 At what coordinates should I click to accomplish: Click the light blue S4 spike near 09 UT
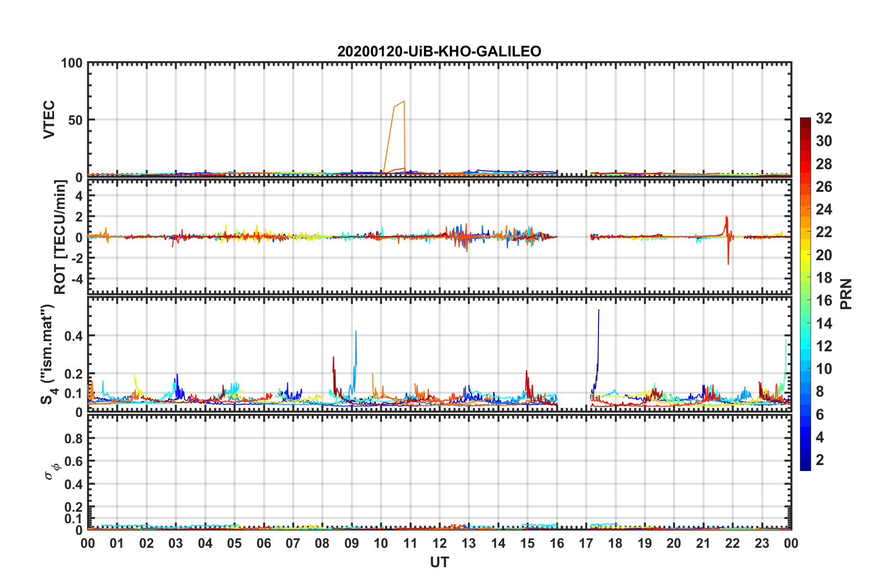tap(356, 331)
